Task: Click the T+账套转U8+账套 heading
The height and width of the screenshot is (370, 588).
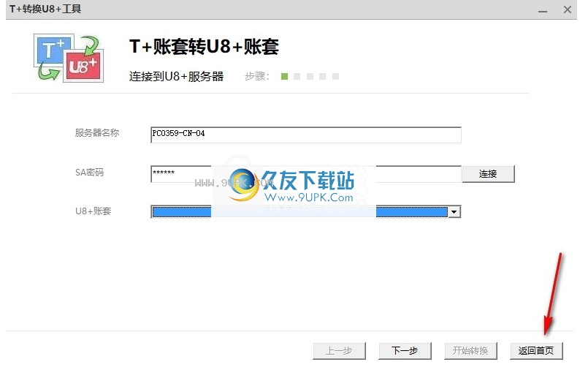Action: pos(204,47)
